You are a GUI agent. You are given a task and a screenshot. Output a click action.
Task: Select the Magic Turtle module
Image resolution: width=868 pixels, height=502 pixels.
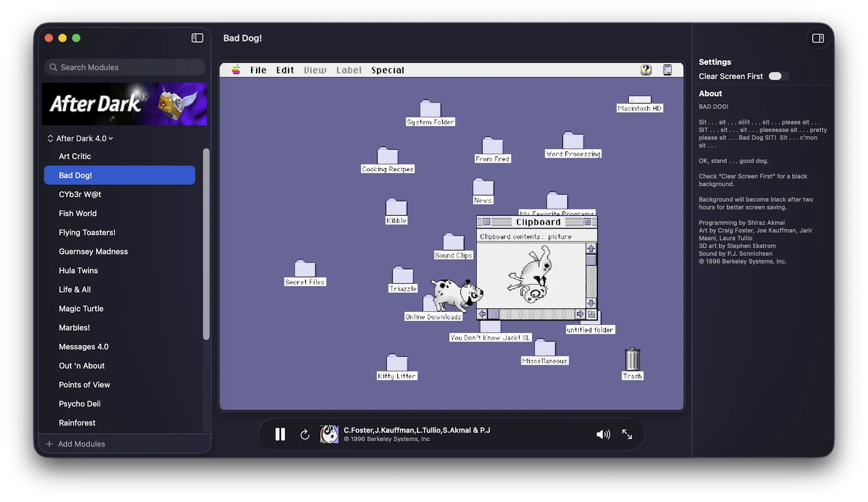[x=119, y=308]
